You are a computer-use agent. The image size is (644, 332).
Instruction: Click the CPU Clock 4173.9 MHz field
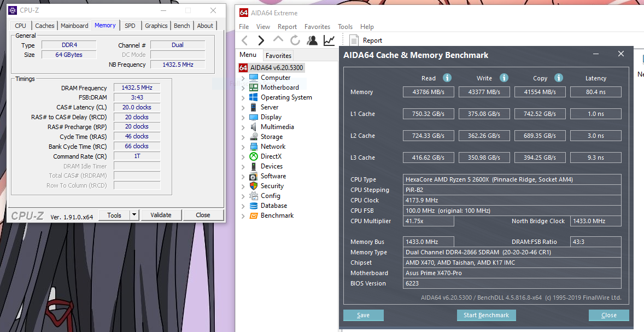512,200
